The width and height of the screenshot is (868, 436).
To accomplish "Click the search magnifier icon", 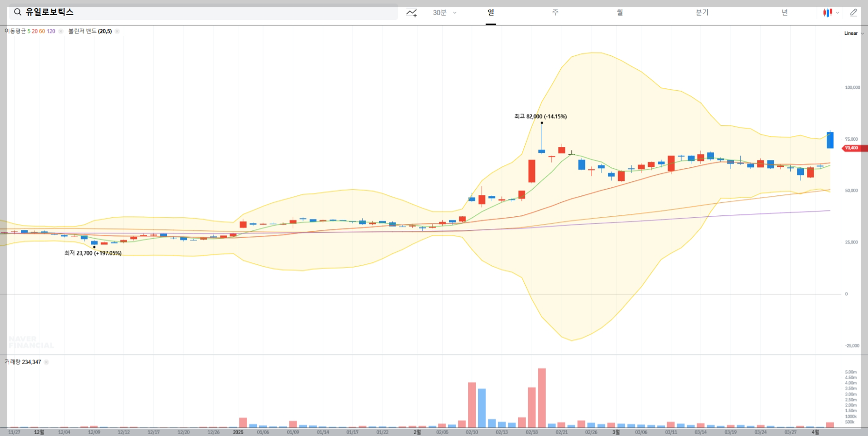I will 18,12.
